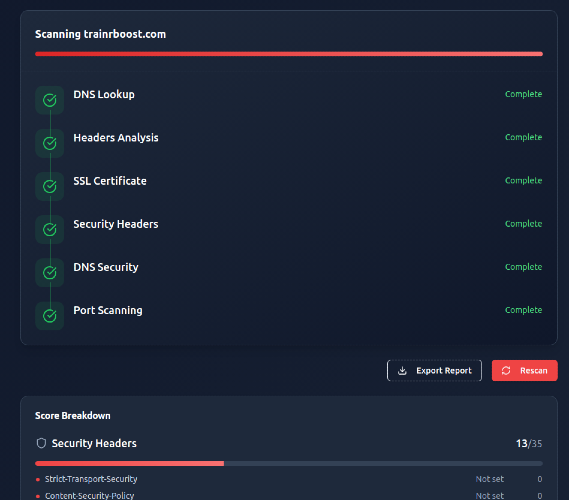This screenshot has width=569, height=500.
Task: Click the Complete status for Security Headers
Action: click(x=524, y=224)
